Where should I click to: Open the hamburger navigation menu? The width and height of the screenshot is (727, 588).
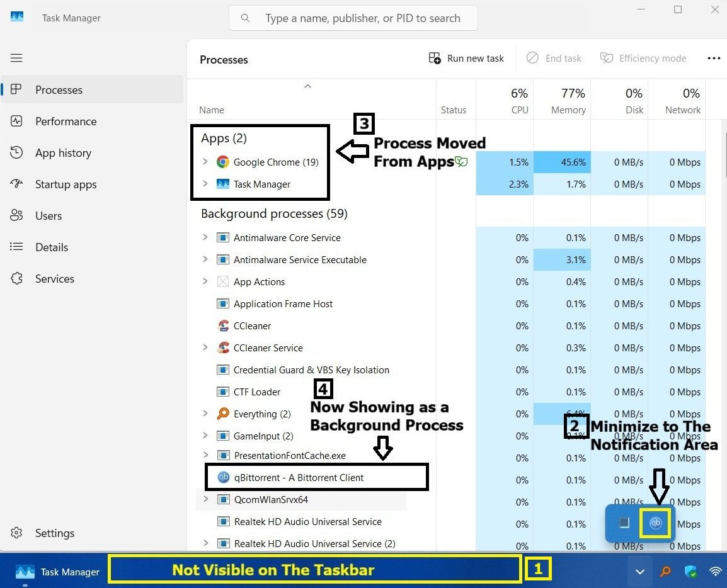[16, 58]
